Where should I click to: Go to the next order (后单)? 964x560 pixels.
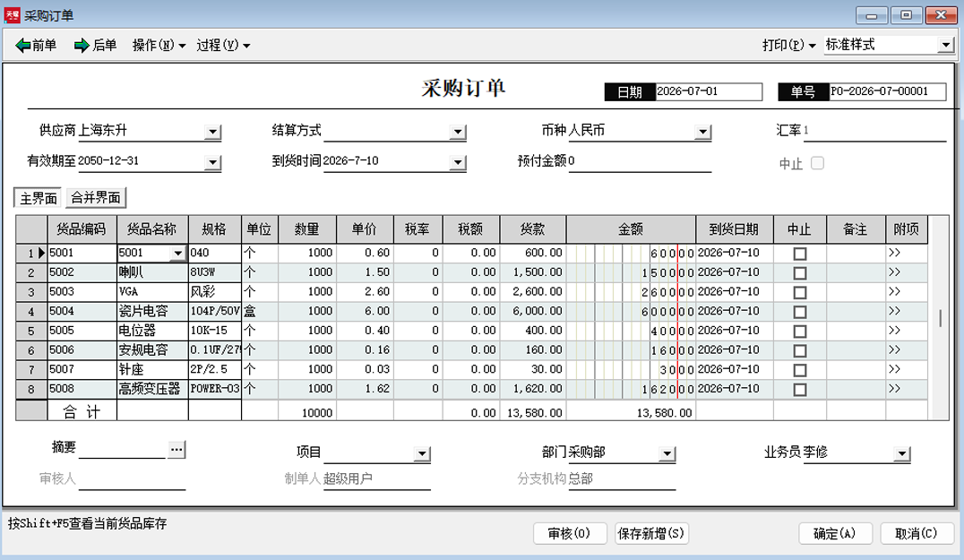click(x=95, y=45)
